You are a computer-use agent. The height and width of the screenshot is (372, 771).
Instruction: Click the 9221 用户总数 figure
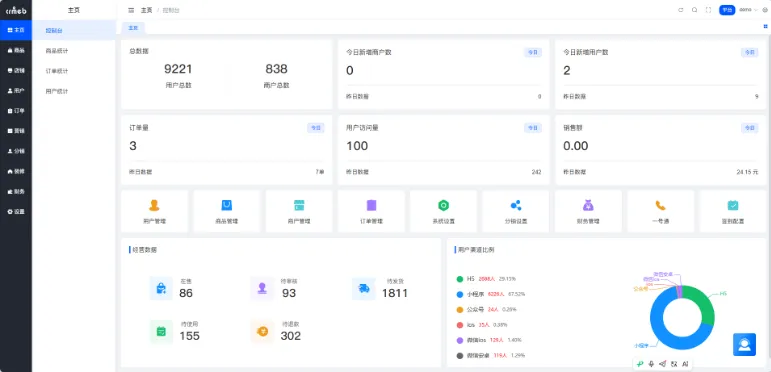click(178, 69)
